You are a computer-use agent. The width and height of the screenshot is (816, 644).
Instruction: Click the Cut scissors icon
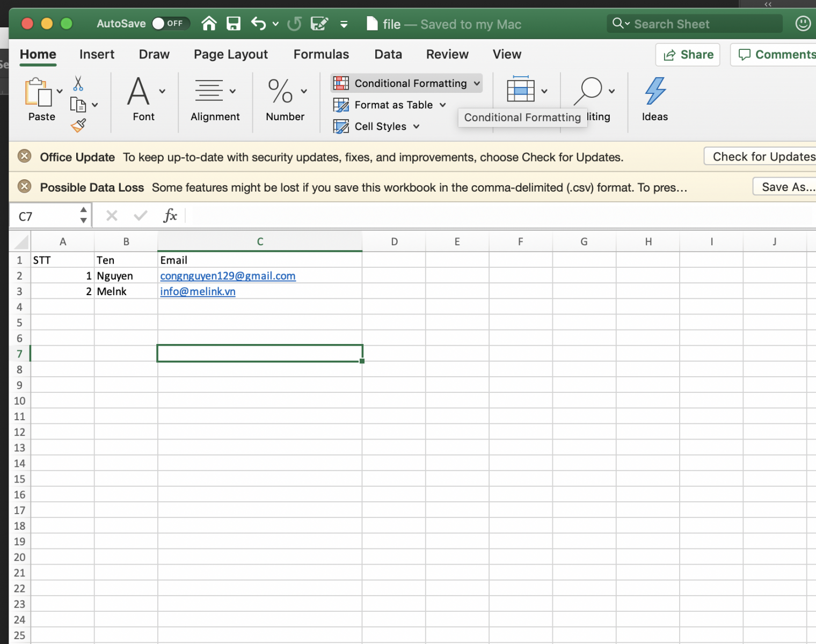(x=78, y=83)
